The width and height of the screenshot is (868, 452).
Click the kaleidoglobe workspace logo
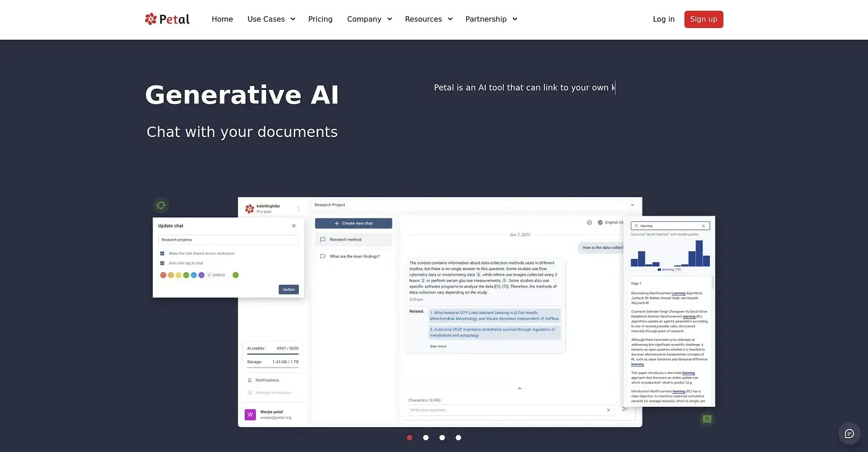(x=250, y=209)
